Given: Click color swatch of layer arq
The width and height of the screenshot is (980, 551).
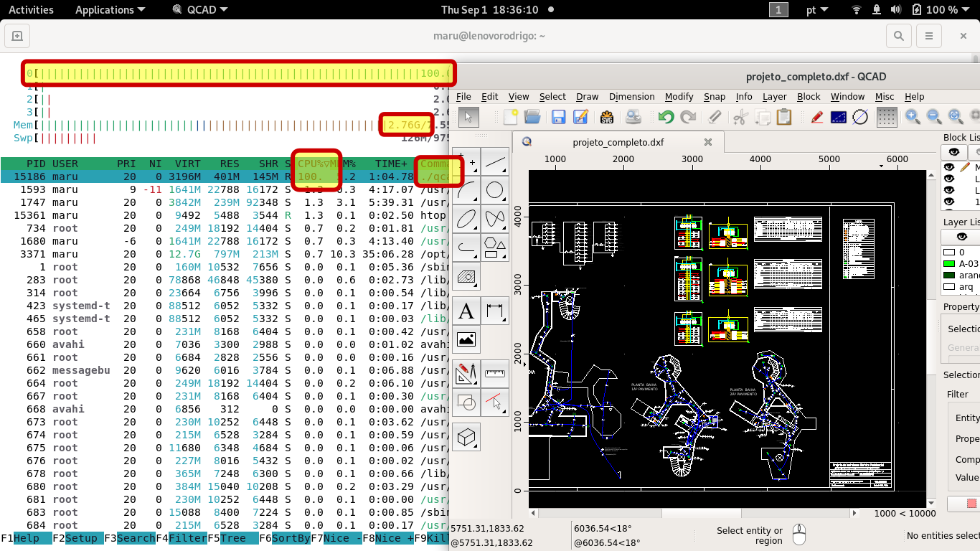Looking at the screenshot, I should (948, 287).
